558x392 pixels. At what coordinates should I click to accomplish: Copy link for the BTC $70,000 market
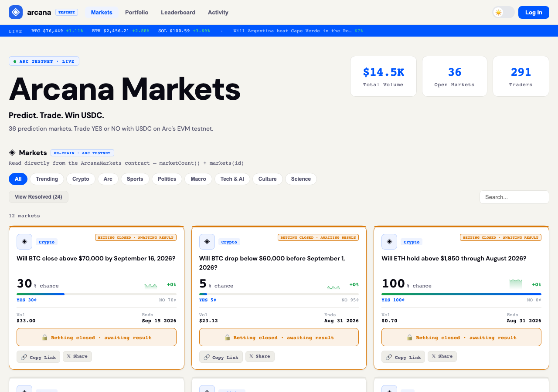pyautogui.click(x=38, y=357)
